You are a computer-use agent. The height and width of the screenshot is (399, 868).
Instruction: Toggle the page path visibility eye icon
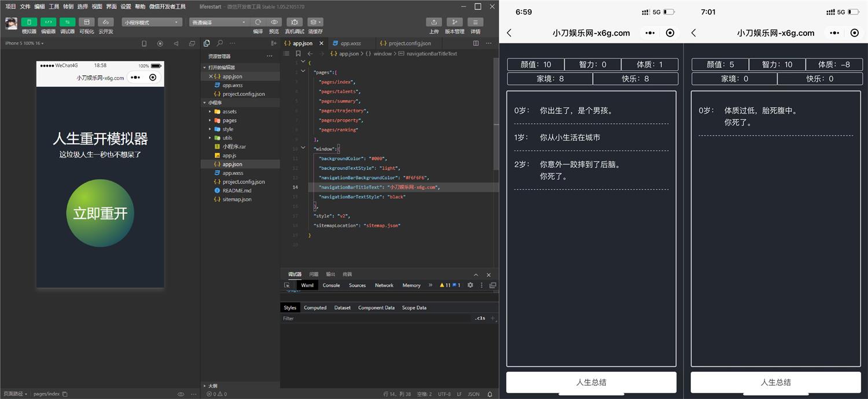pos(181,394)
